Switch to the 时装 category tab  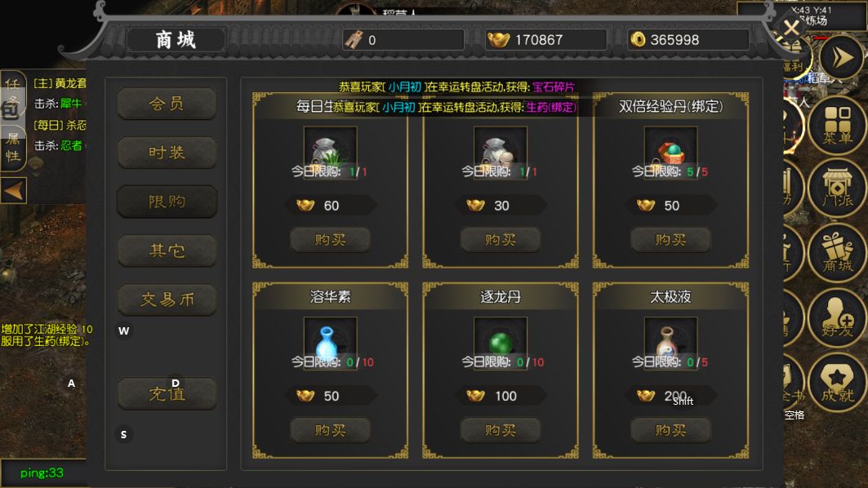167,153
